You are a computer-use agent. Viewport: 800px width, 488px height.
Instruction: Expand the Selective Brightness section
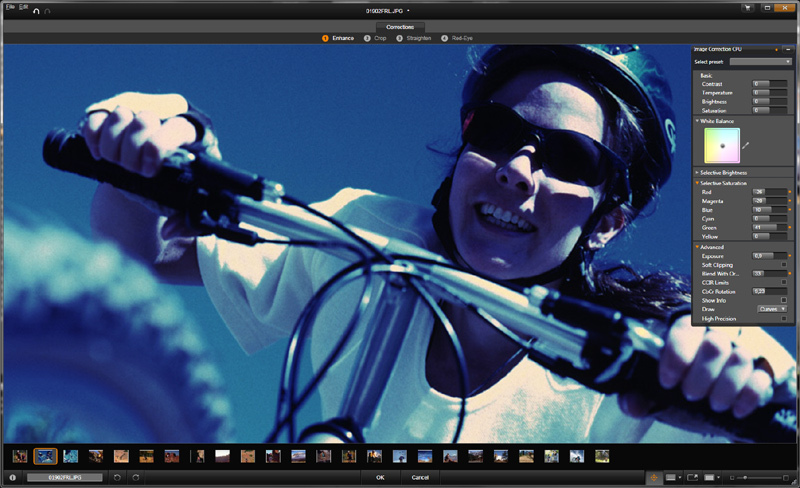point(697,173)
